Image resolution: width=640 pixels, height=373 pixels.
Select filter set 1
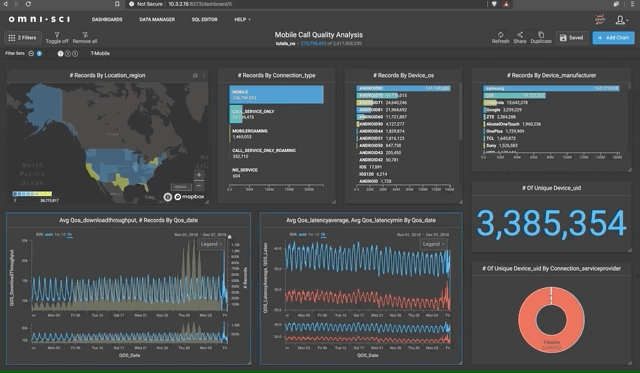(60, 53)
